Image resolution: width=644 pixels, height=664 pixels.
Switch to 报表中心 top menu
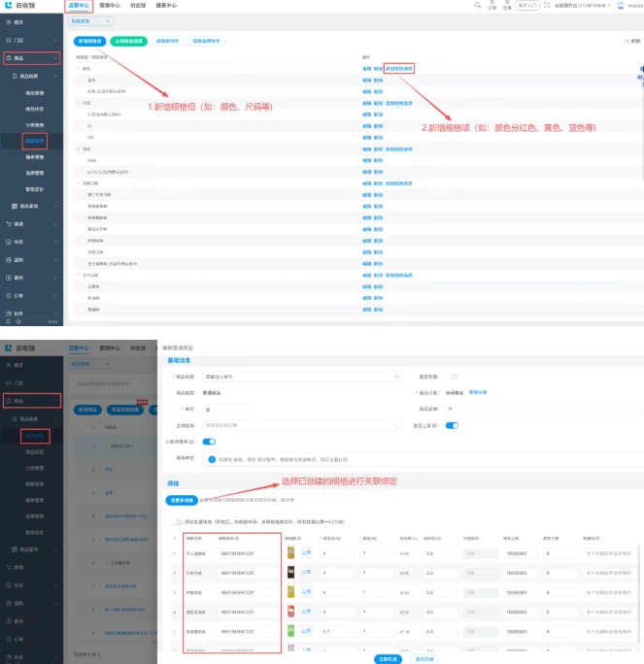click(x=166, y=6)
